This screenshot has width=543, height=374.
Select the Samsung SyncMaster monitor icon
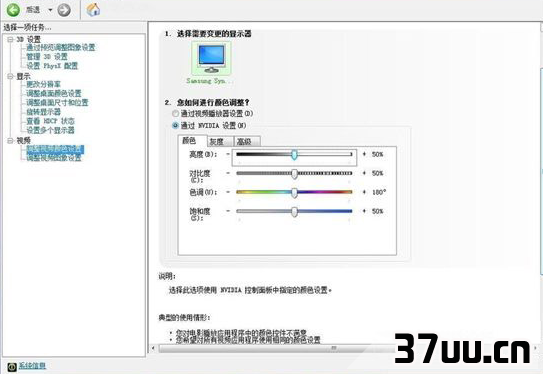(211, 59)
